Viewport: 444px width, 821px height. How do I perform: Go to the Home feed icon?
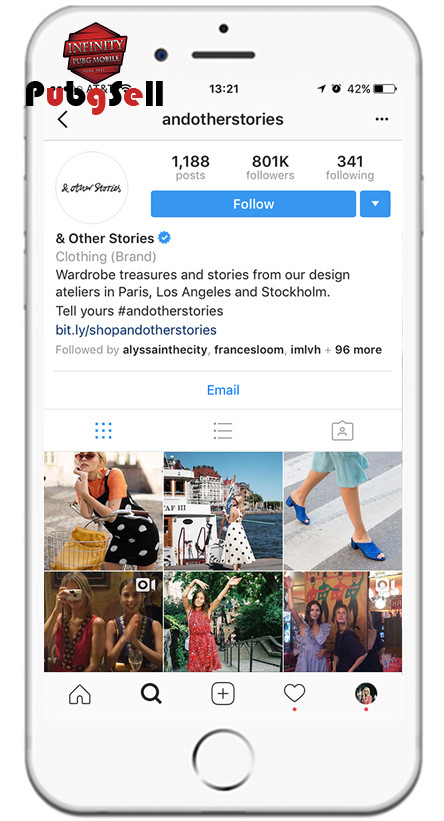[x=80, y=694]
